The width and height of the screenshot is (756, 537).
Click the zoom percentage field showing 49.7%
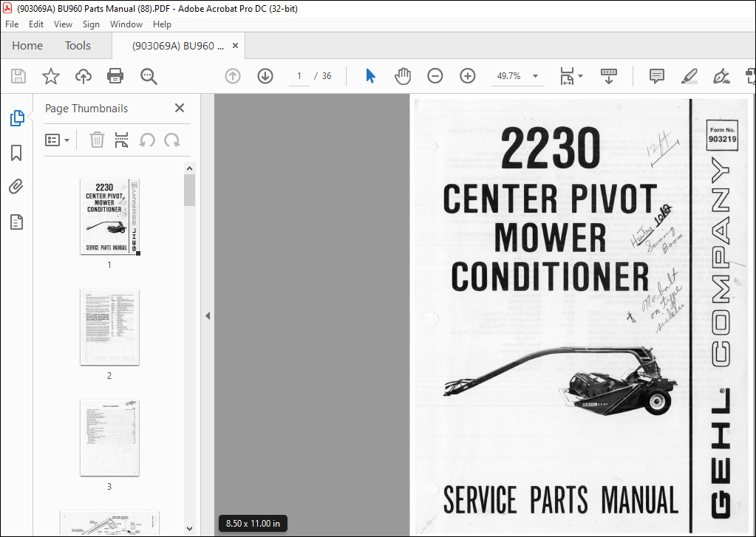(x=509, y=76)
